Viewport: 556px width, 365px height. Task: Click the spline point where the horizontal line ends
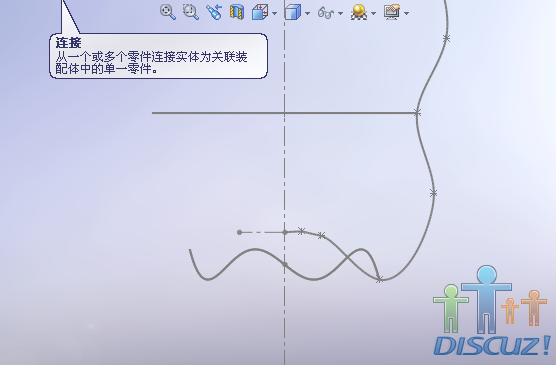(417, 113)
